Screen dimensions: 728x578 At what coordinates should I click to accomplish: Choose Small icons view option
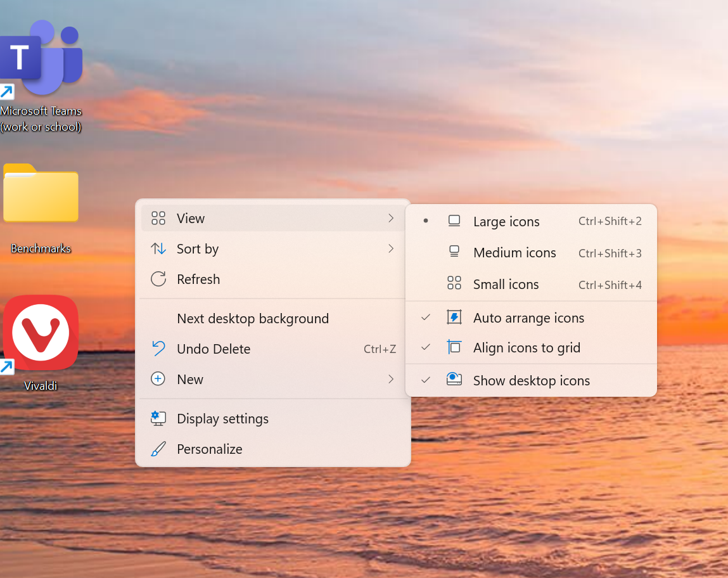531,284
